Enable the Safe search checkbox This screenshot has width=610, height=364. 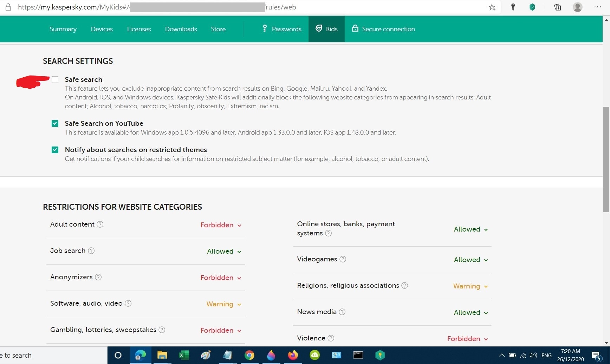coord(55,80)
